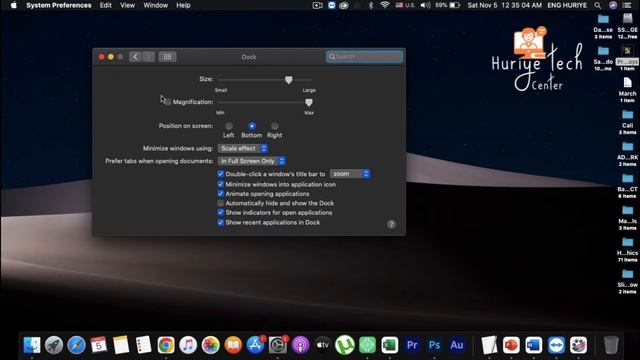Launch Adobe Photoshop from the Dock
Screen dimensions: 640x360
pyautogui.click(x=434, y=345)
